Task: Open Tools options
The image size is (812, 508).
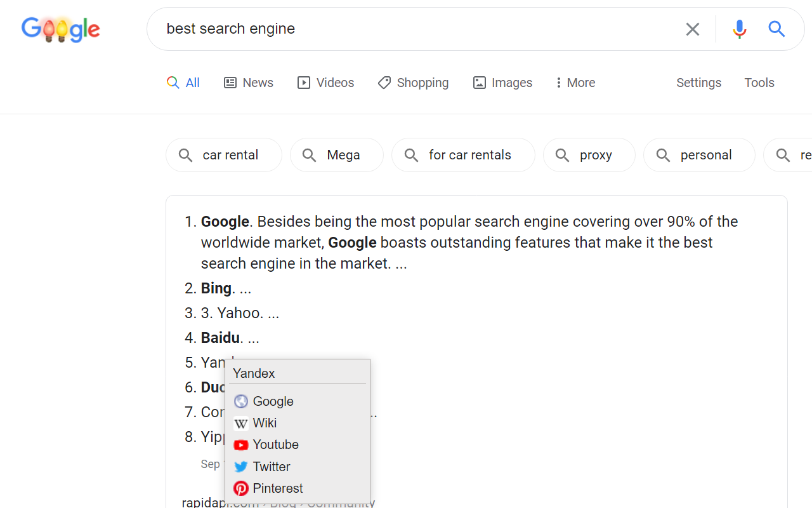Action: coord(759,83)
